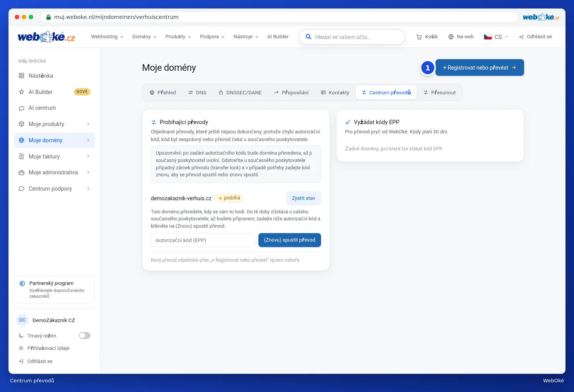Click the Autorizační kód (EPP) field
This screenshot has width=574, height=392.
203,240
